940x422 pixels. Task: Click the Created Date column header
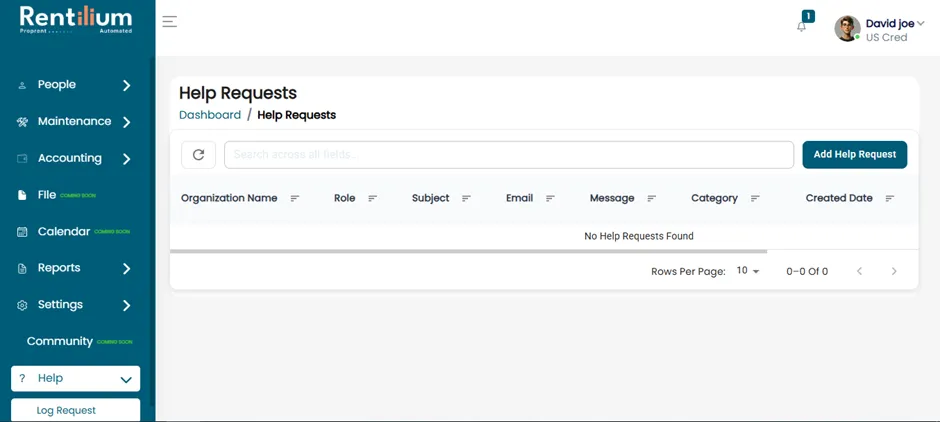(x=839, y=198)
